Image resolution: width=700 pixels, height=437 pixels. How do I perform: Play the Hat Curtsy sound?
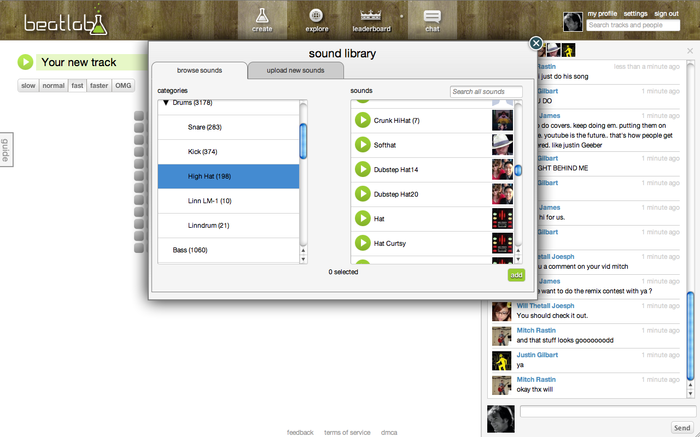(x=363, y=243)
